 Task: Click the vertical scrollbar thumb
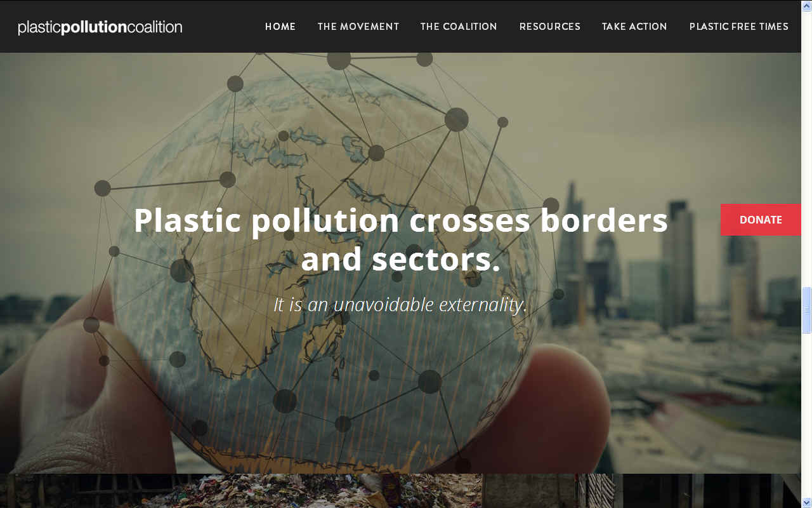click(x=806, y=310)
